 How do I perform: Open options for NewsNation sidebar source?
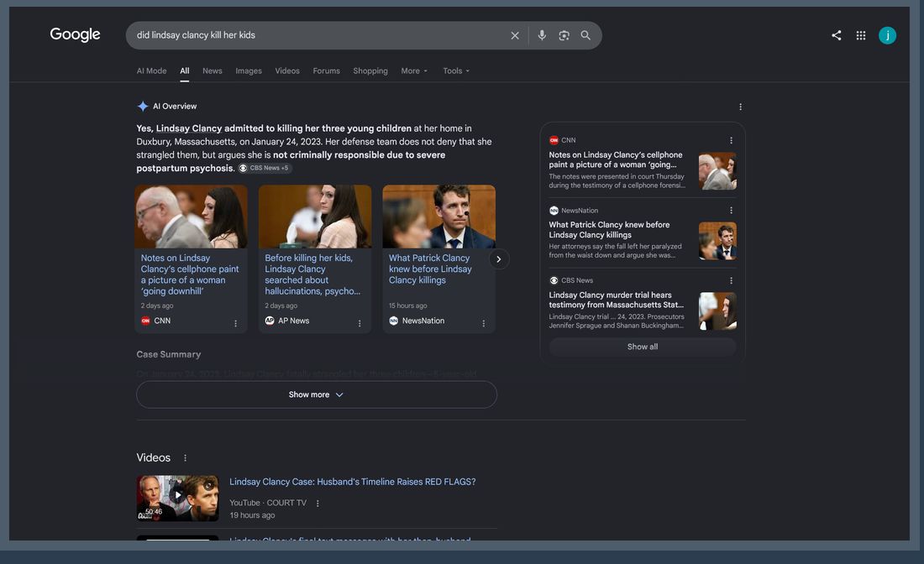click(731, 211)
